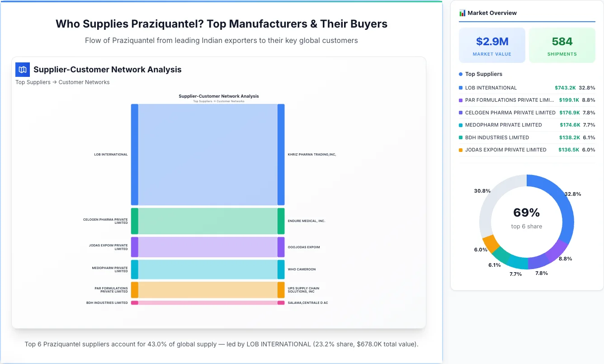The image size is (604, 364).
Task: Click the blue legend dot beside LOB INTERNATIONAL
Action: [462, 88]
